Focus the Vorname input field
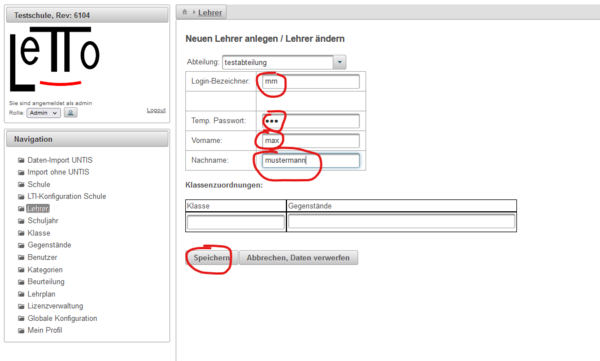 (311, 140)
